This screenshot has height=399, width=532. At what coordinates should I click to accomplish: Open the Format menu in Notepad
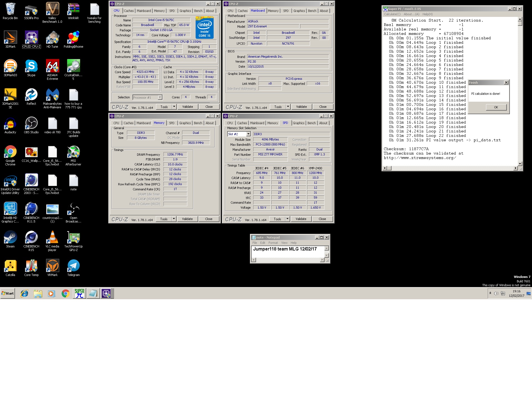point(273,243)
